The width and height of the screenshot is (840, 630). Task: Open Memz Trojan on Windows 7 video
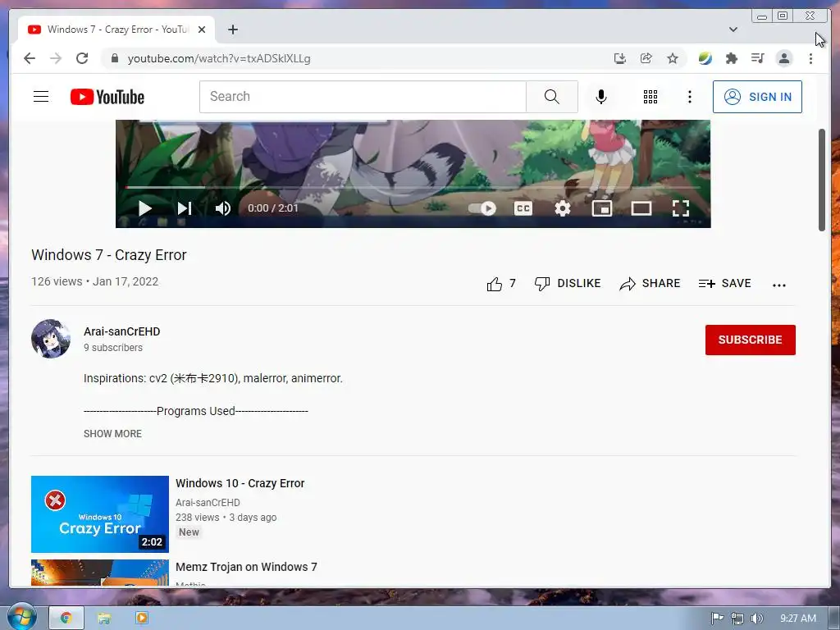coord(246,567)
